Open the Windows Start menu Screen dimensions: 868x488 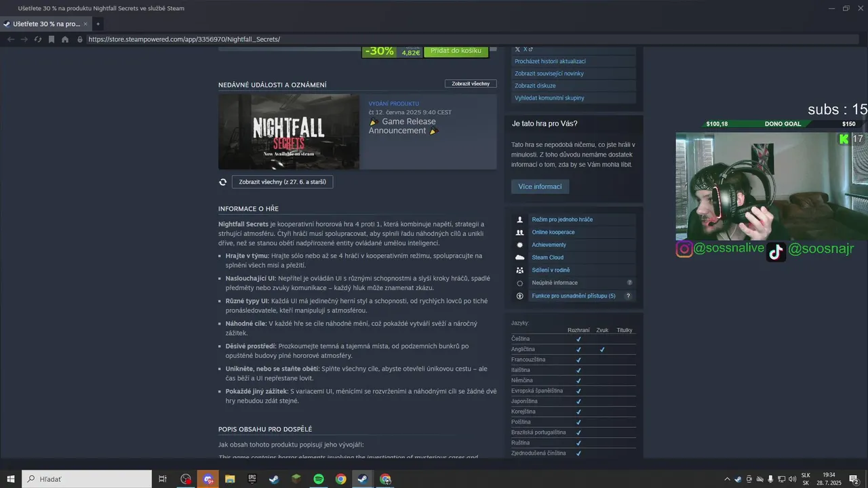(x=10, y=479)
